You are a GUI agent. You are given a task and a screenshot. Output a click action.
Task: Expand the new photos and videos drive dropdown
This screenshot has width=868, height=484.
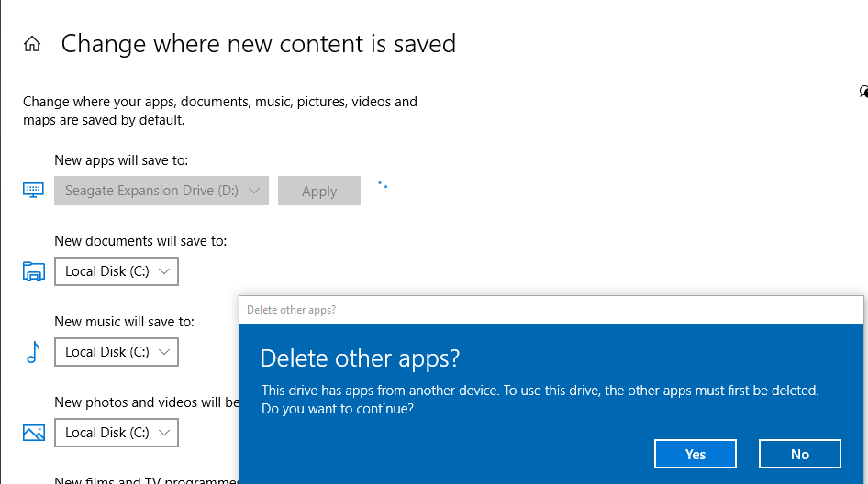coord(117,433)
